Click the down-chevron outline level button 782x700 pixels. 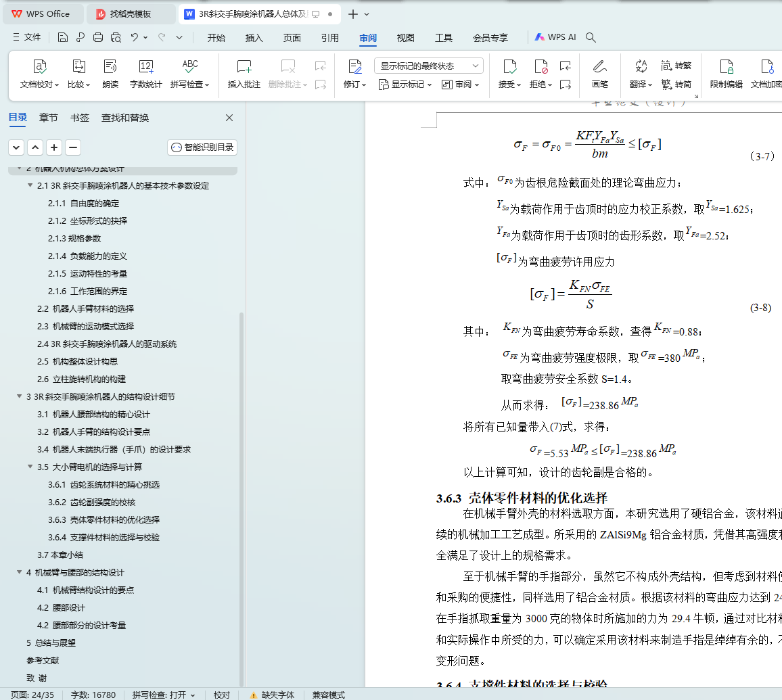[16, 147]
